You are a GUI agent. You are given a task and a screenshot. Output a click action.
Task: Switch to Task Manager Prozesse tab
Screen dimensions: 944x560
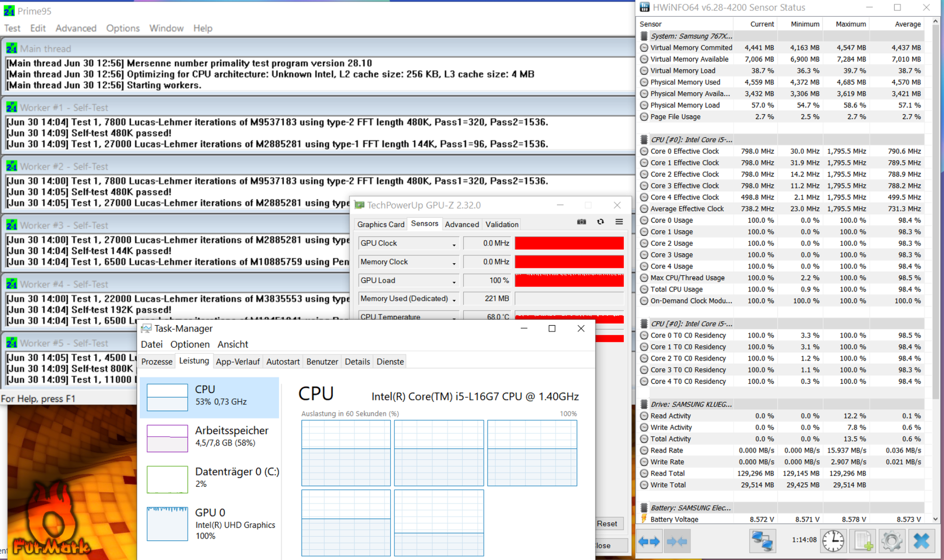coord(157,362)
